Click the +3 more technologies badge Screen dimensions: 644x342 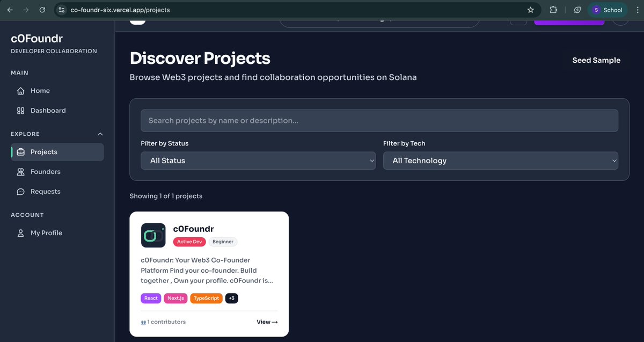click(x=231, y=298)
